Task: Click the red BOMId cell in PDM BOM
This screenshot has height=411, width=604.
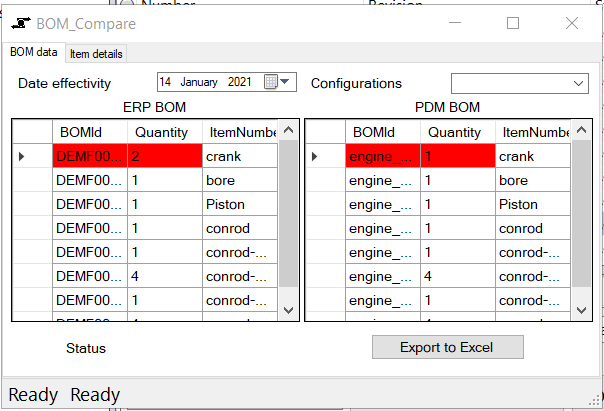Action: (382, 156)
